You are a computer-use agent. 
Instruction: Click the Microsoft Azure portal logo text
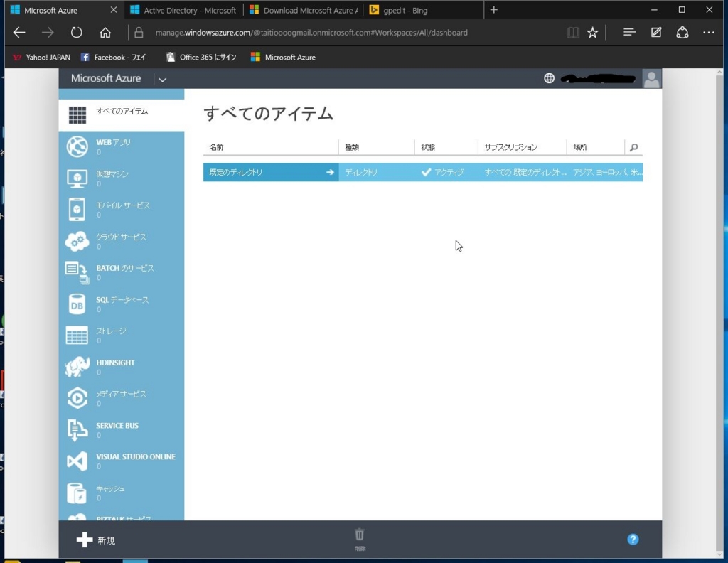[106, 78]
